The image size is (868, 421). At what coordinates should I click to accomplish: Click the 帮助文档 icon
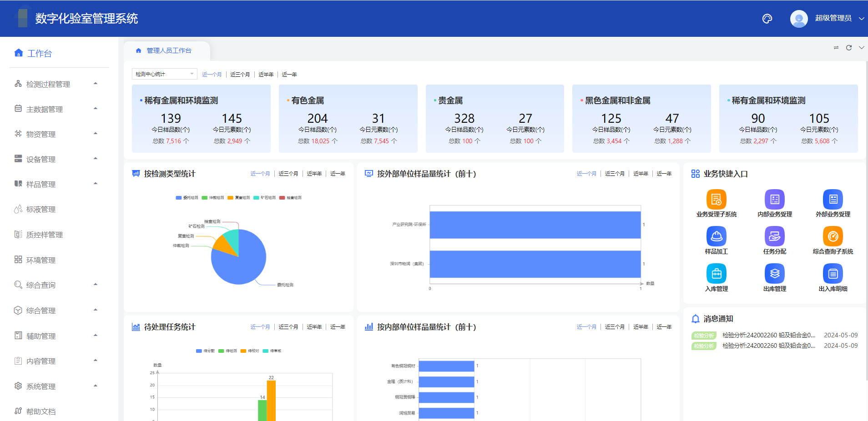18,411
